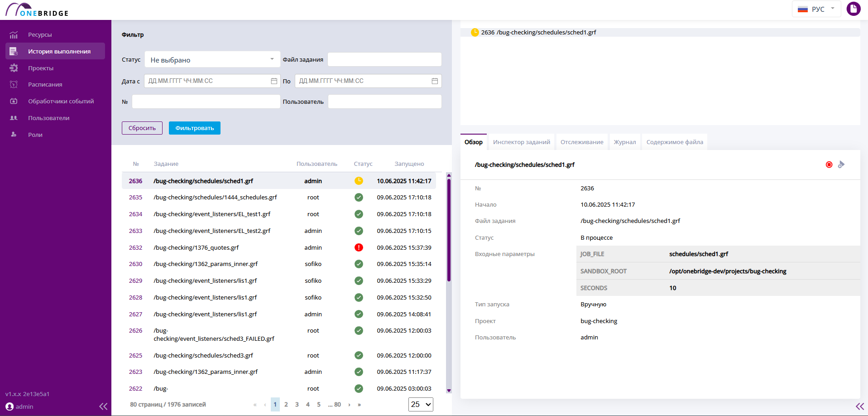
Task: Go to page 5 of the results
Action: pyautogui.click(x=319, y=404)
